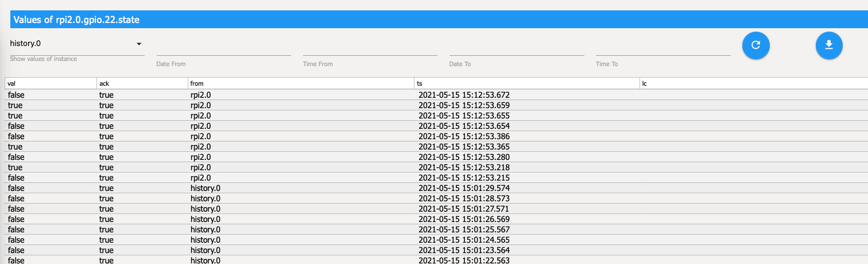Image resolution: width=868 pixels, height=264 pixels.
Task: Select timestamp 2021-05-15 15:12:53.672
Action: point(464,95)
